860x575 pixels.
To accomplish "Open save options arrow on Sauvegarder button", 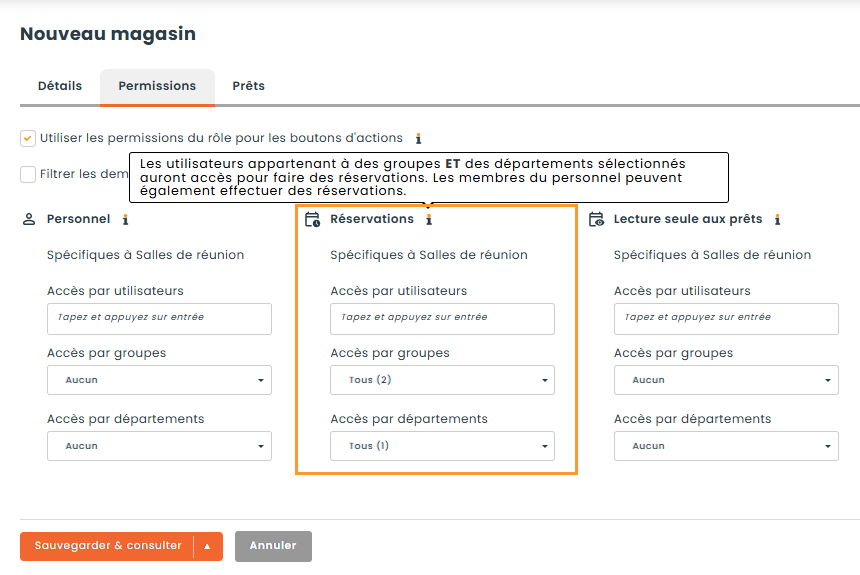I will tap(207, 546).
